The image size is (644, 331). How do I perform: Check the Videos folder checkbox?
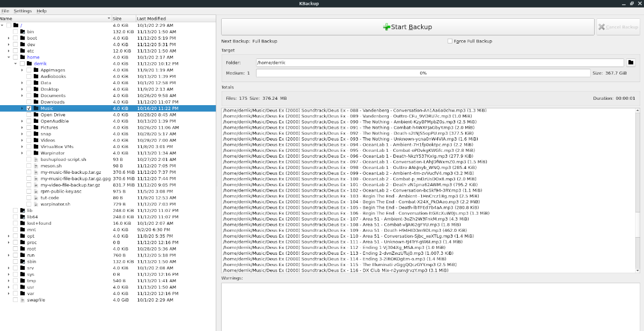point(29,140)
